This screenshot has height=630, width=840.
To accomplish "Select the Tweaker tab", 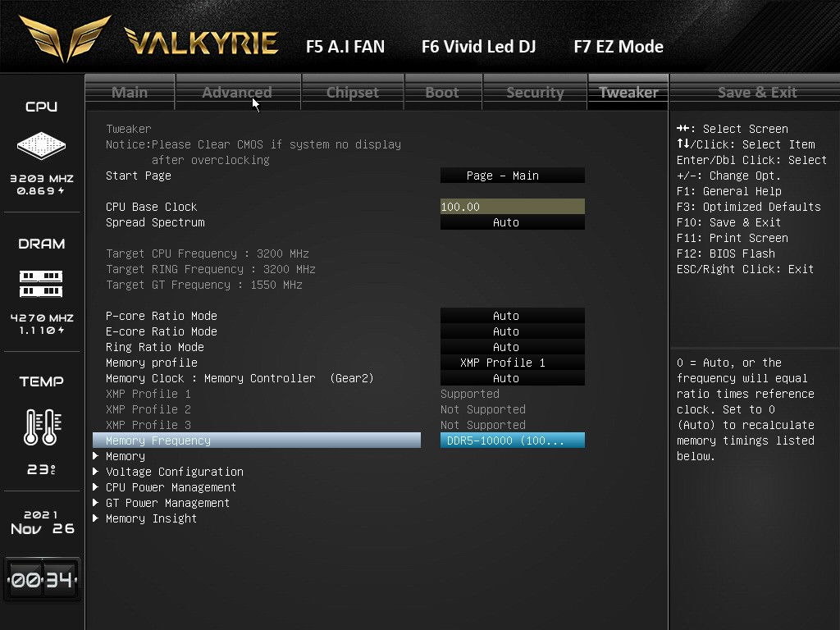I will point(628,92).
